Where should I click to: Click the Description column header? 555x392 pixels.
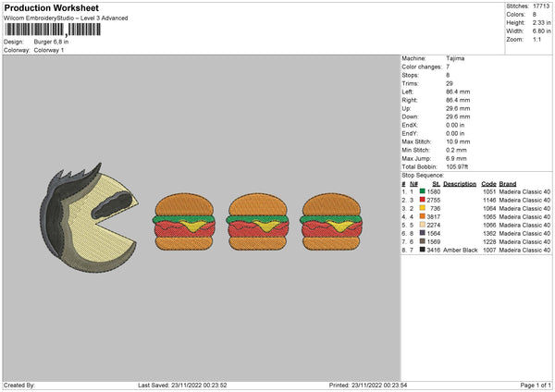click(460, 184)
